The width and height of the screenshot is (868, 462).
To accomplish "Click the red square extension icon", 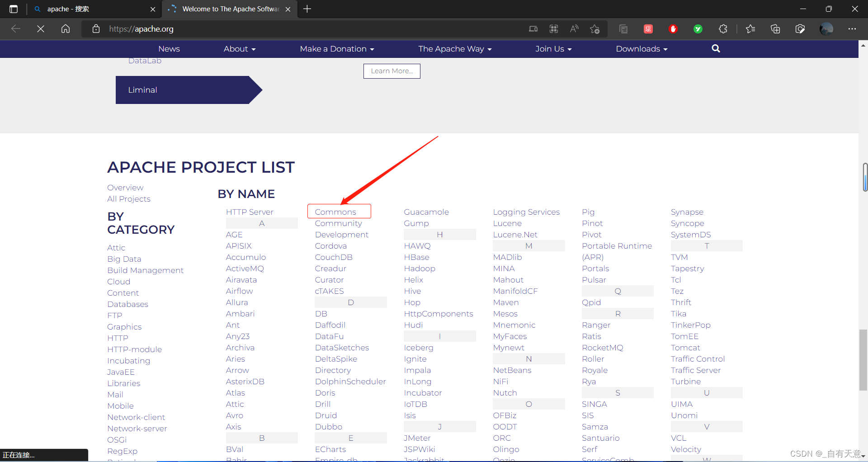I will point(648,29).
